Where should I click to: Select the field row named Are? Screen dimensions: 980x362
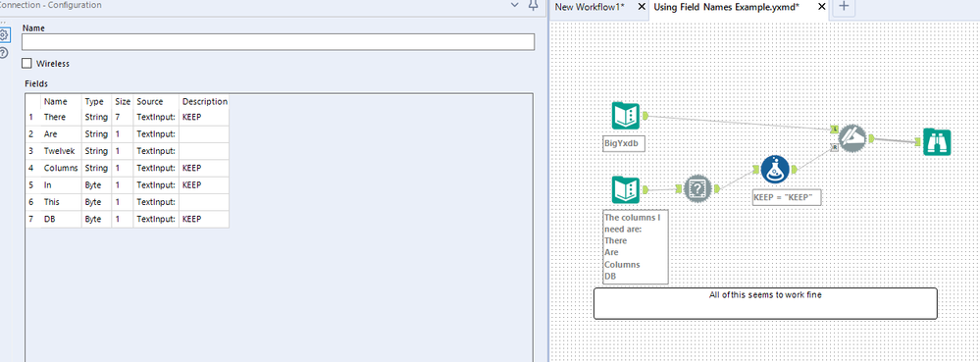[x=128, y=133]
